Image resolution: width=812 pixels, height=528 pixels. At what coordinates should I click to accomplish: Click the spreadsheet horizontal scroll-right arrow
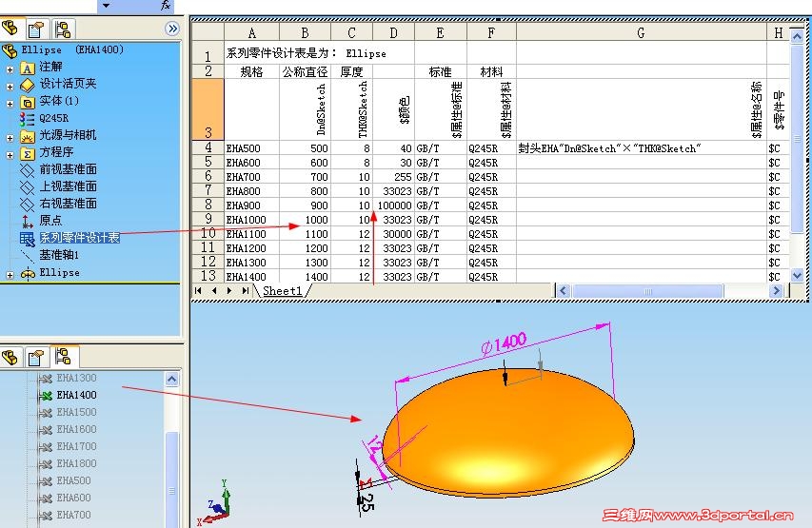tap(776, 291)
